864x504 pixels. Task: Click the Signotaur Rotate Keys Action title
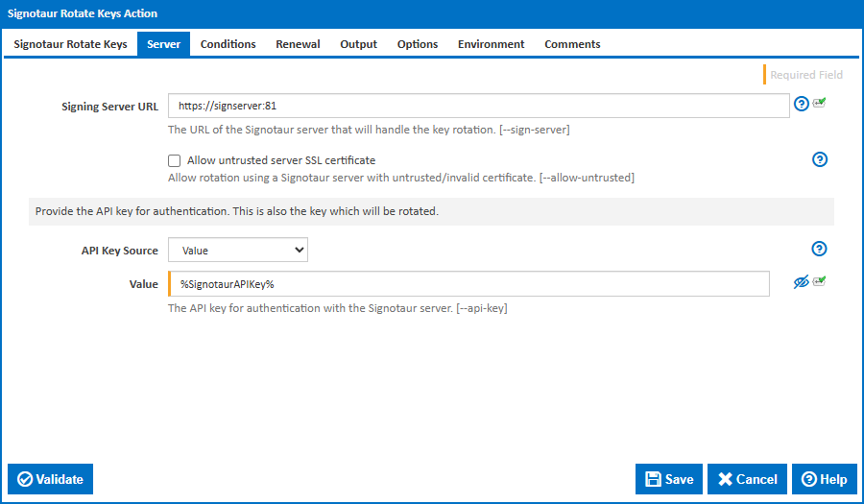click(x=83, y=13)
